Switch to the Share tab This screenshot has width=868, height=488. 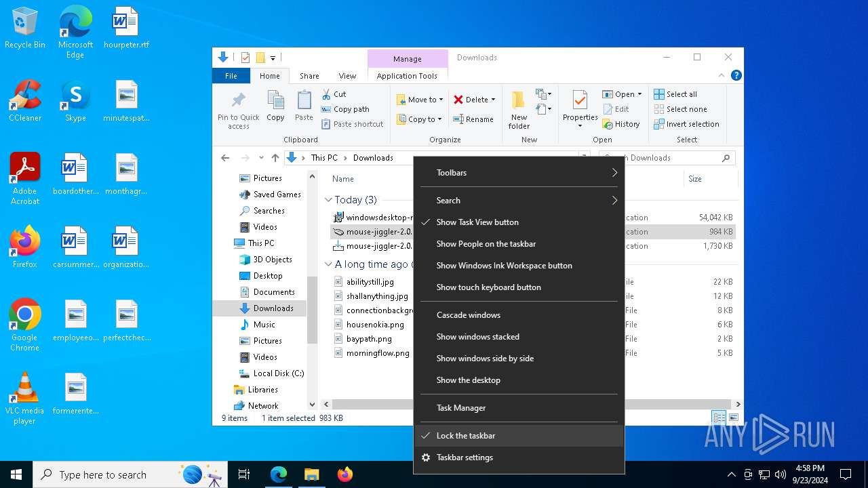click(309, 76)
